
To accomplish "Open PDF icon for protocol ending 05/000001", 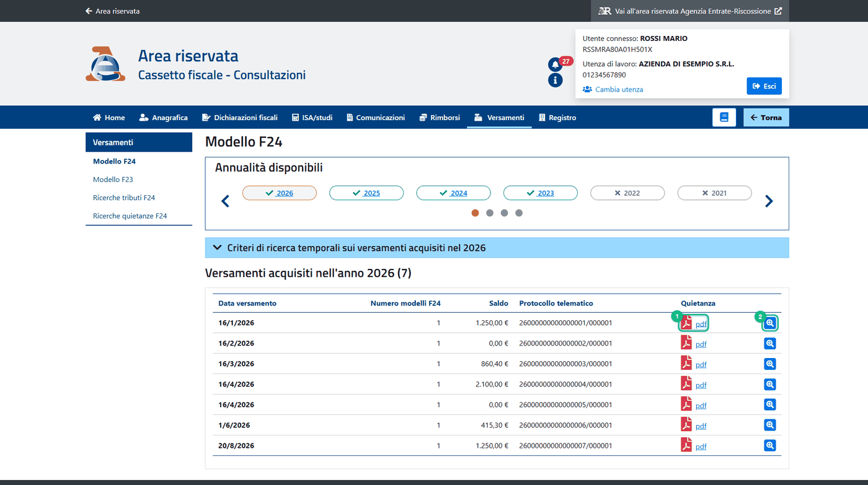I will click(686, 405).
